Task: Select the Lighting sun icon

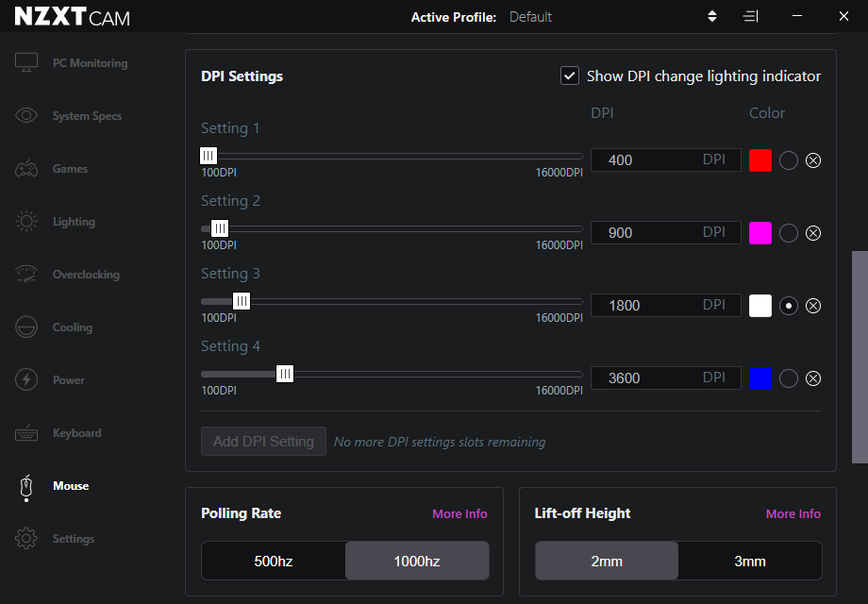Action: (26, 222)
